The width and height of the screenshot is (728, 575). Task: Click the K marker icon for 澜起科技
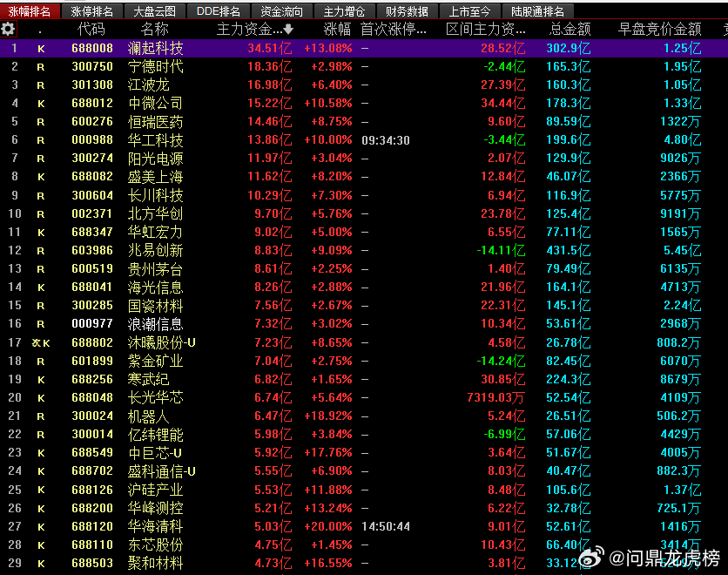point(41,48)
